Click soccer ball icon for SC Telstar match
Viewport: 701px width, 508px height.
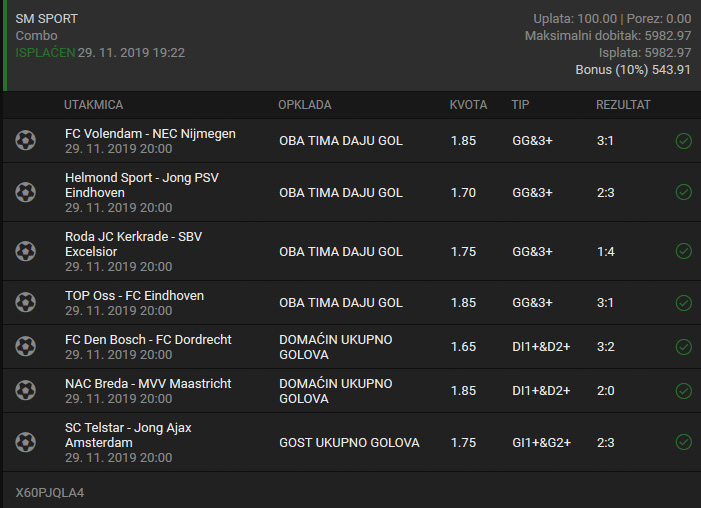tap(25, 442)
